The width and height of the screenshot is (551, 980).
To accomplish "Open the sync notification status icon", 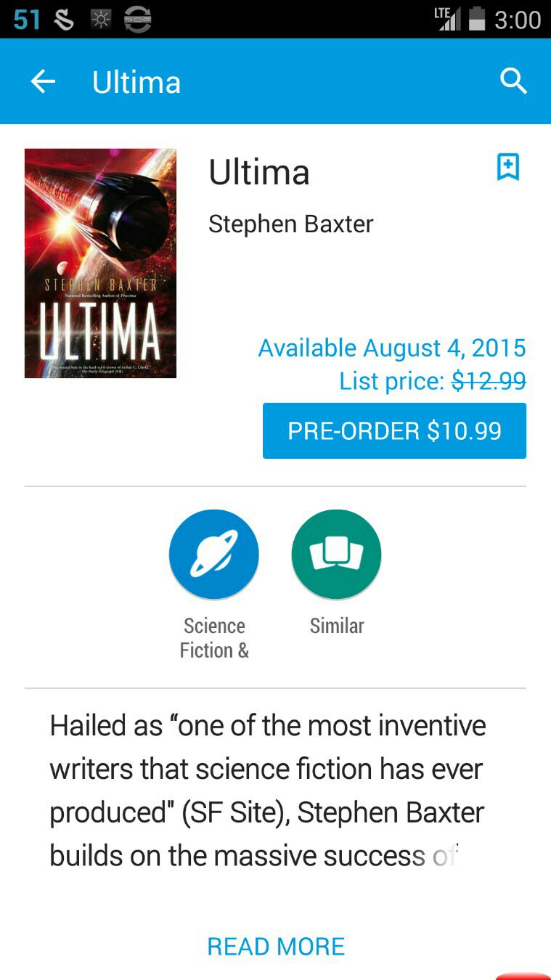I will point(137,20).
